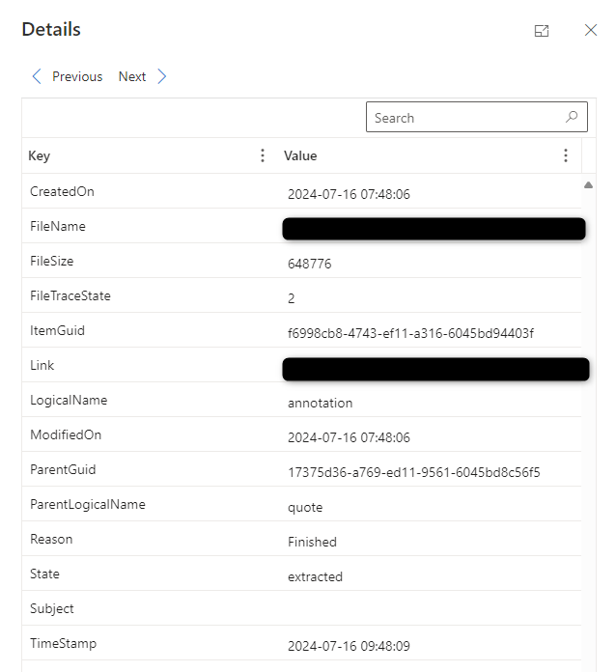Open the Value column options menu
The height and width of the screenshot is (672, 616).
pyautogui.click(x=566, y=155)
